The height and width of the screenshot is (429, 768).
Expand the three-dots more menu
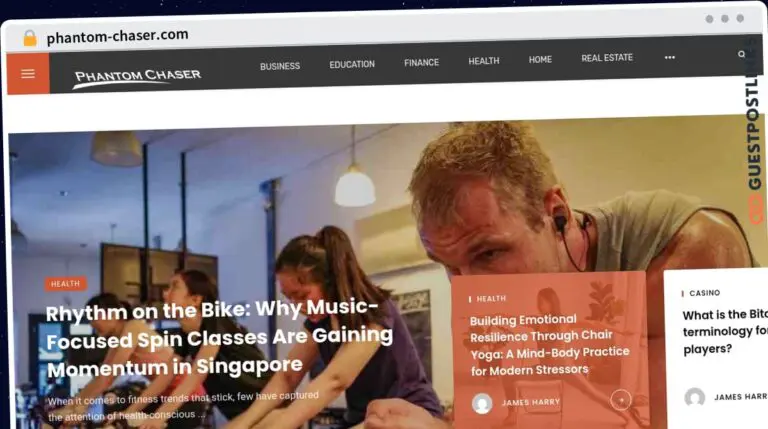click(x=670, y=57)
